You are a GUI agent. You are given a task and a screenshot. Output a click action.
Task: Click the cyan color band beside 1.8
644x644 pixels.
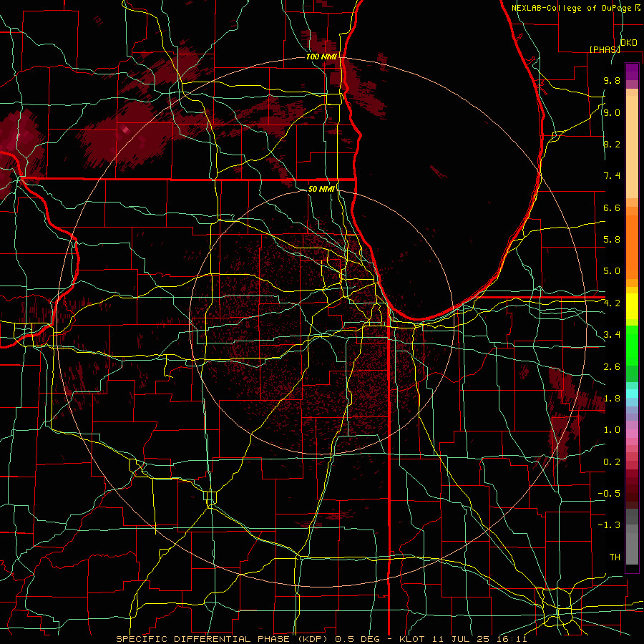pos(632,394)
